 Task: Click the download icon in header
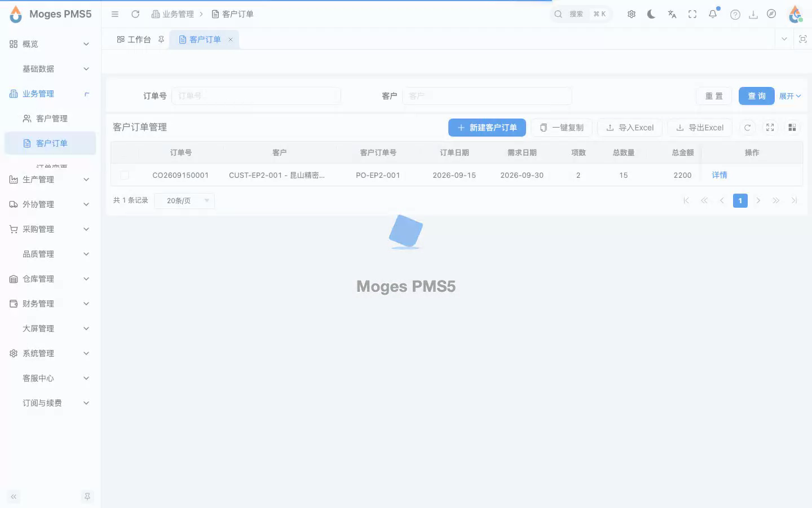coord(753,15)
